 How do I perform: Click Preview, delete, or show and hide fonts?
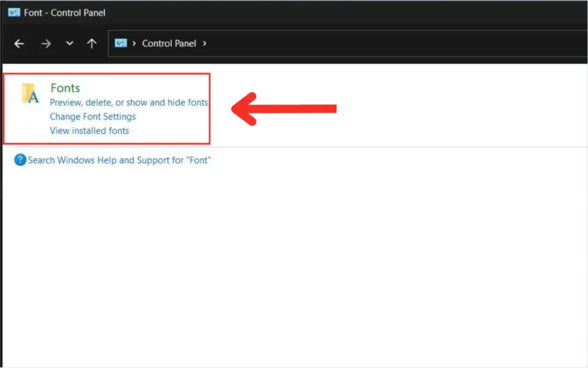tap(129, 102)
